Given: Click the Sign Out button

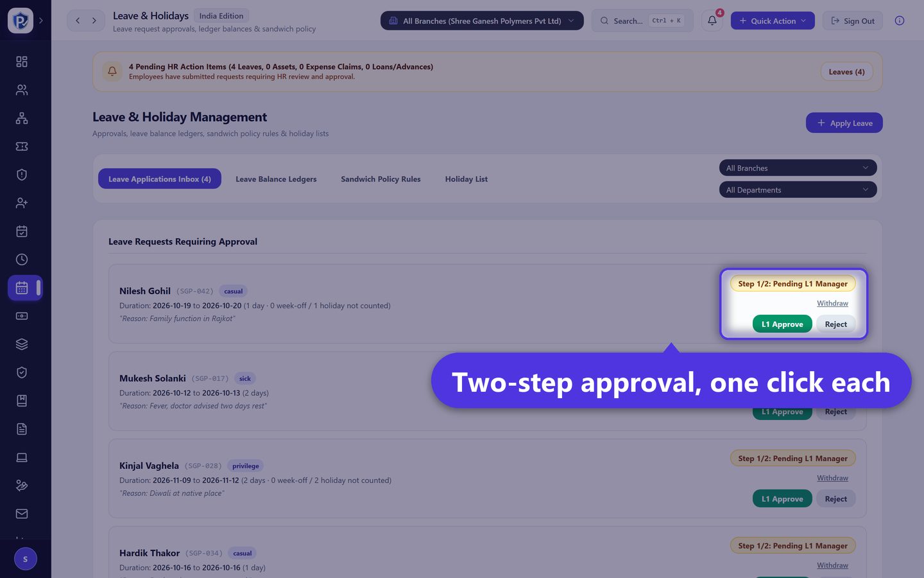Looking at the screenshot, I should pyautogui.click(x=853, y=21).
